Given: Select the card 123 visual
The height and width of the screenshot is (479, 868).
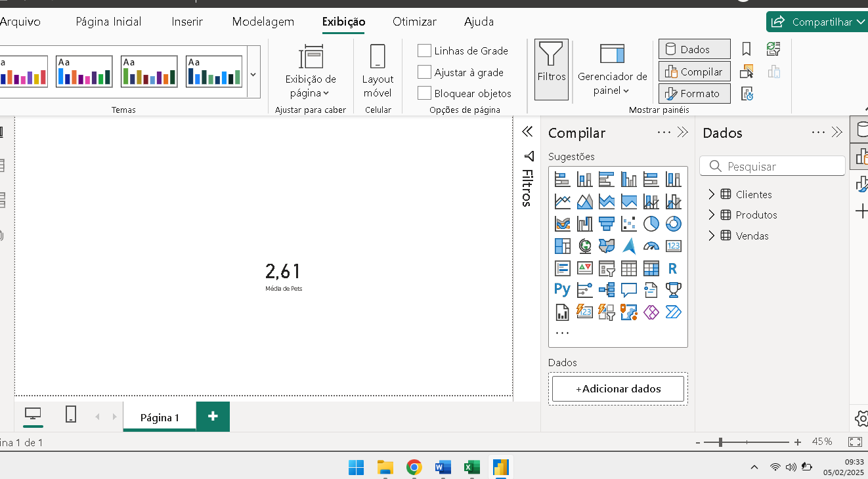Looking at the screenshot, I should click(673, 246).
